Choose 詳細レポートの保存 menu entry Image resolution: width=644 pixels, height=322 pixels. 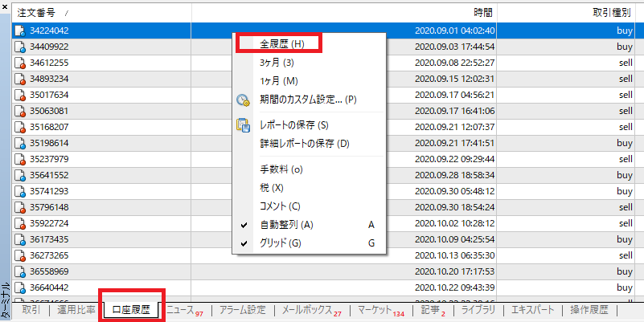[304, 144]
